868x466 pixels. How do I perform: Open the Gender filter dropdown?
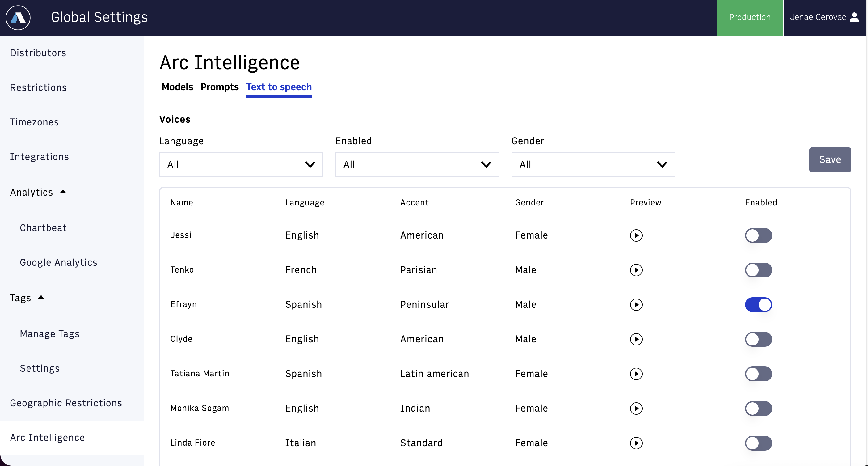point(593,164)
